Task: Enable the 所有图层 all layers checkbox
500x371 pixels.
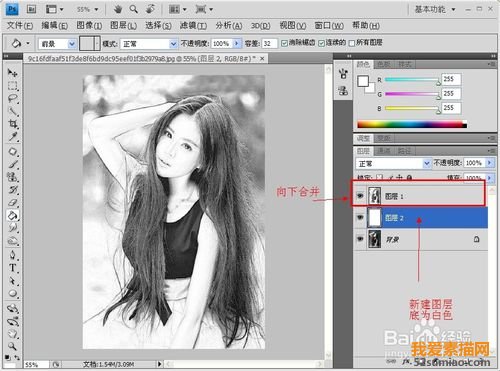Action: pos(352,43)
